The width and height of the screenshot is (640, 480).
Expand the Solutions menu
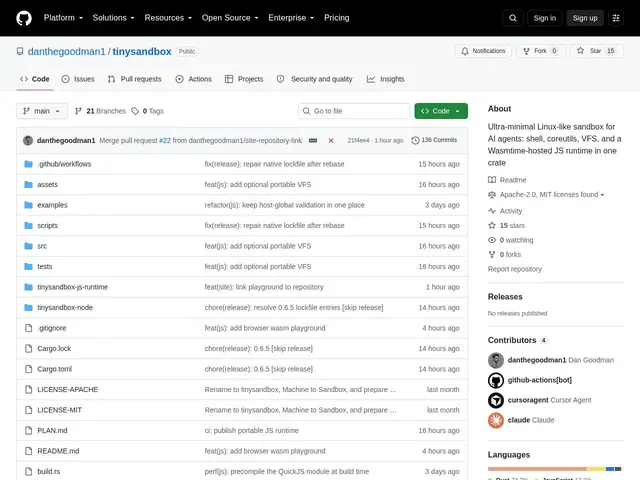click(113, 18)
